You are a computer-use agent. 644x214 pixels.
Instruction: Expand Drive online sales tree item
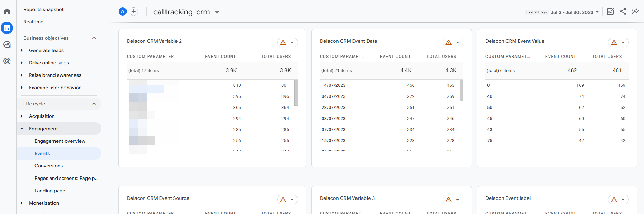(x=22, y=63)
